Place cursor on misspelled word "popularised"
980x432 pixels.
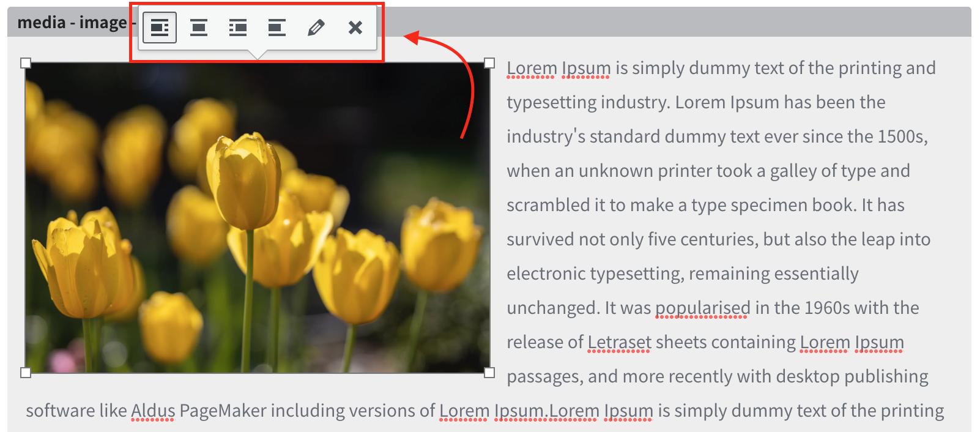(x=702, y=308)
